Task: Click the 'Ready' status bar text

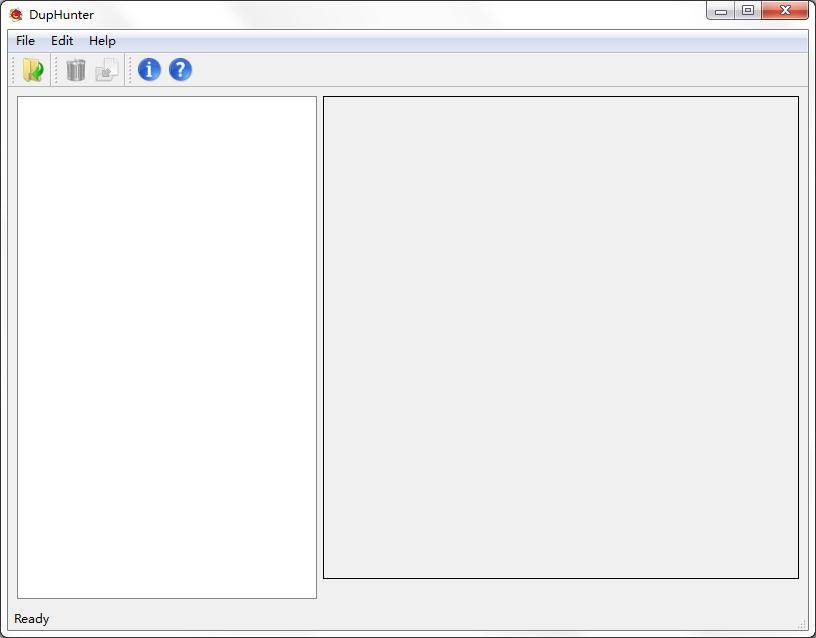Action: pos(32,619)
